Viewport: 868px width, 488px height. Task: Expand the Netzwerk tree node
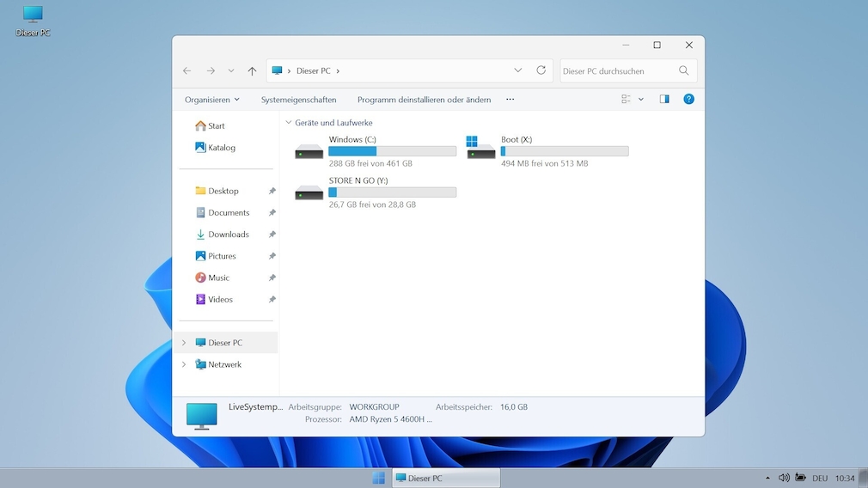pos(183,365)
